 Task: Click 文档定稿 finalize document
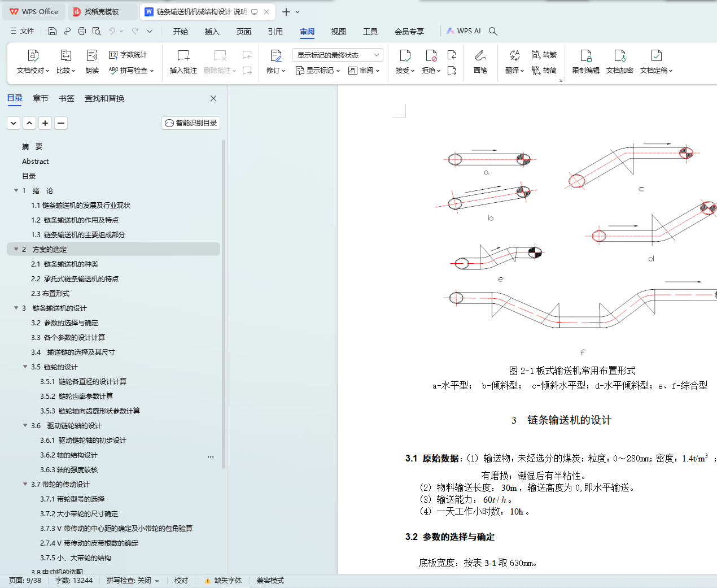tap(657, 62)
